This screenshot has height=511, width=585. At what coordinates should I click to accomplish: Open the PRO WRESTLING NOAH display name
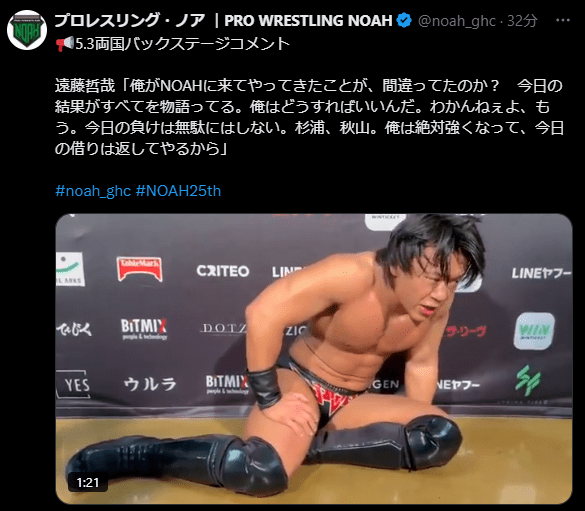click(x=223, y=21)
